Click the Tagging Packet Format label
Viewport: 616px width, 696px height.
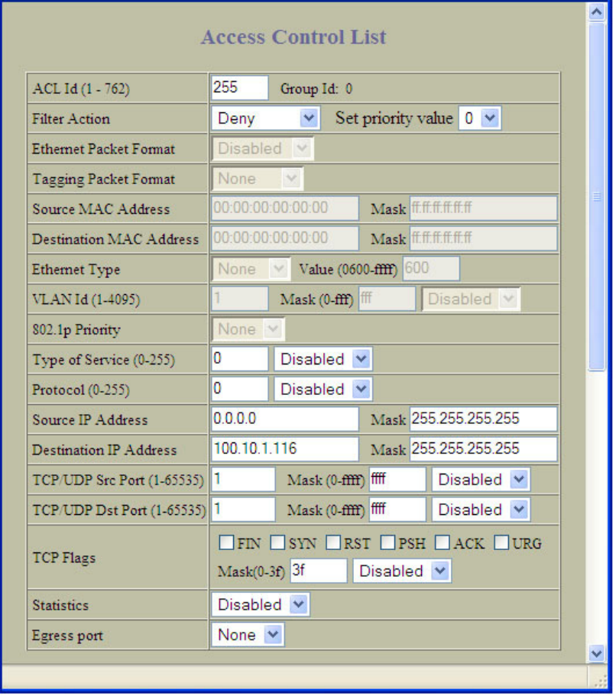[x=103, y=180]
